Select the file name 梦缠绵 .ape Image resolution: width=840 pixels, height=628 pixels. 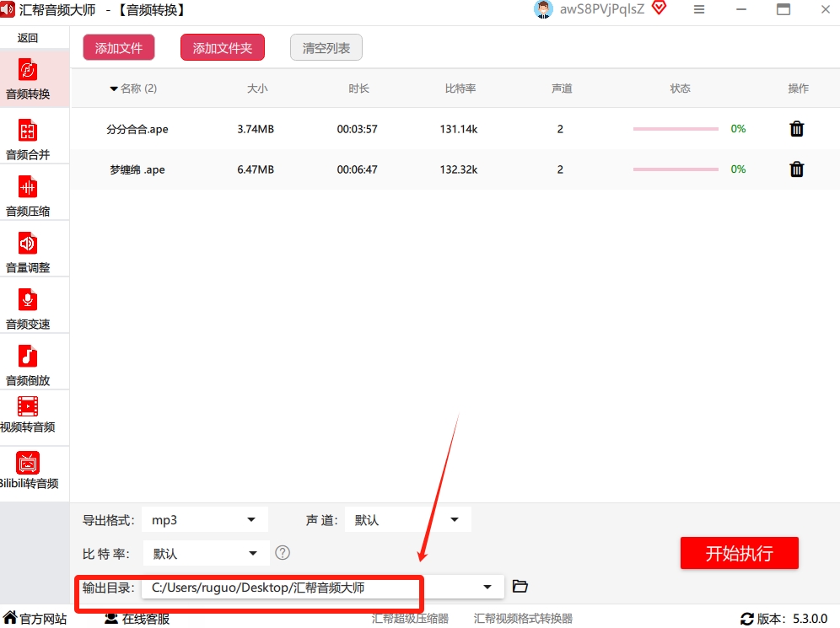(137, 169)
